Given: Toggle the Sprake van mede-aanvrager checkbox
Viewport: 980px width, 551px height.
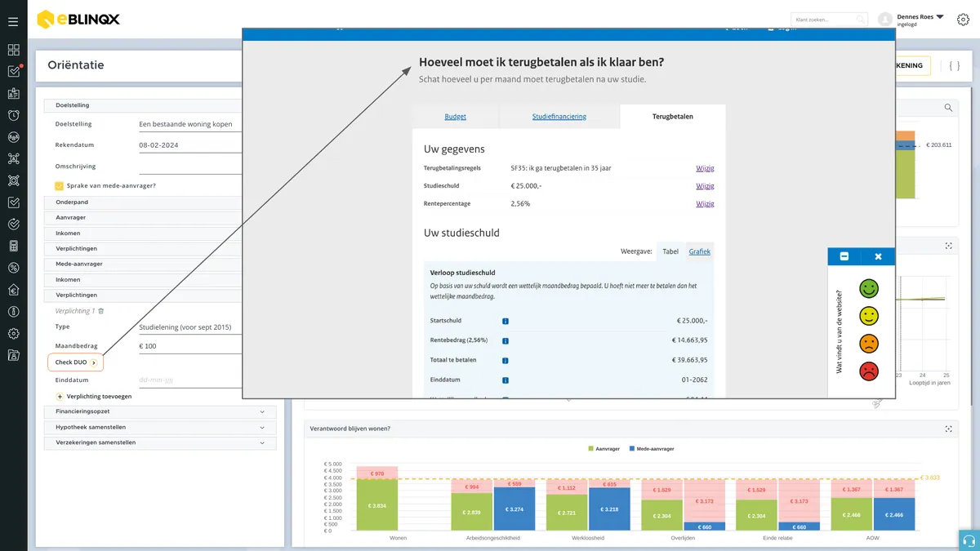Looking at the screenshot, I should tap(59, 185).
